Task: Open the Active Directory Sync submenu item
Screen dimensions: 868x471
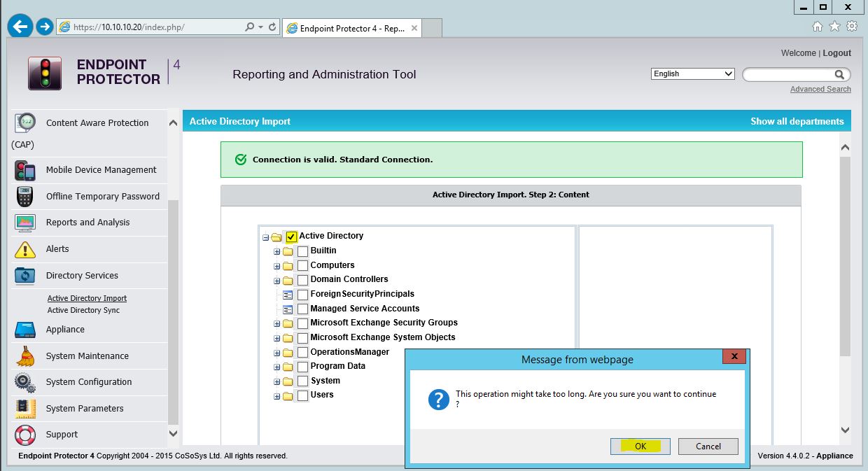Action: (x=83, y=310)
